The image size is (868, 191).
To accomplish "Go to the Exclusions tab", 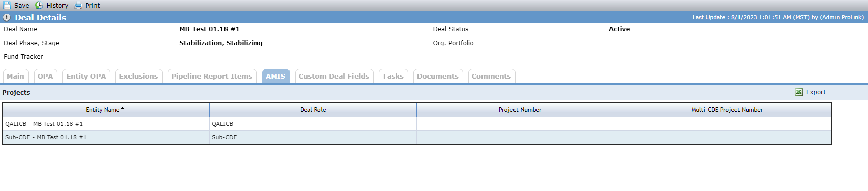I will pos(139,76).
